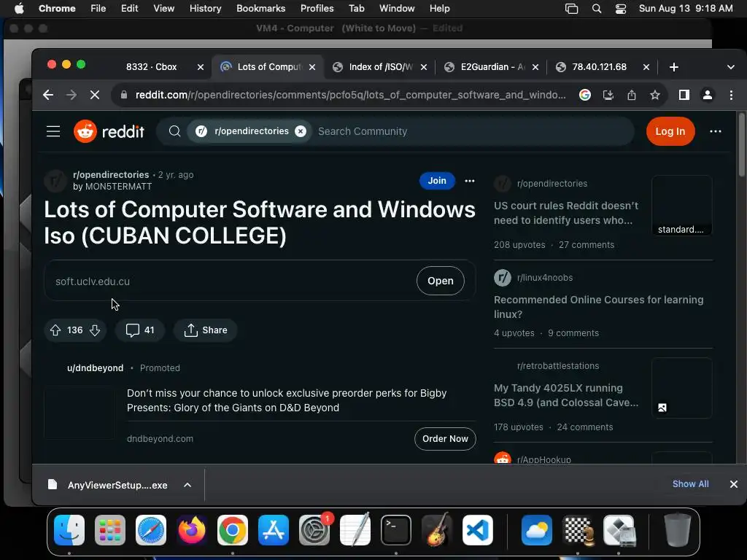The width and height of the screenshot is (747, 560).
Task: Open Visual Studio Code from the Dock
Action: click(x=478, y=530)
